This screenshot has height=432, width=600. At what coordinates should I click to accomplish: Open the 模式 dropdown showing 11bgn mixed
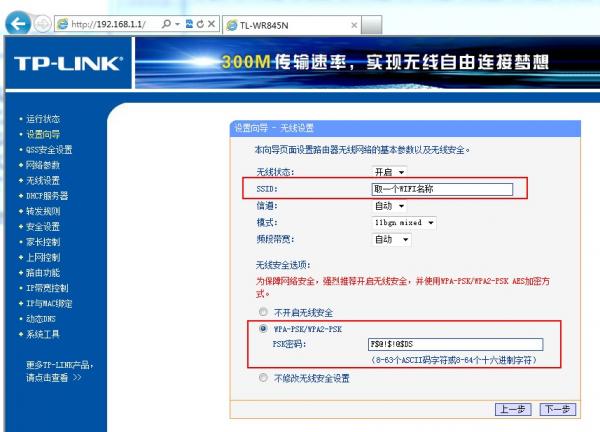404,223
